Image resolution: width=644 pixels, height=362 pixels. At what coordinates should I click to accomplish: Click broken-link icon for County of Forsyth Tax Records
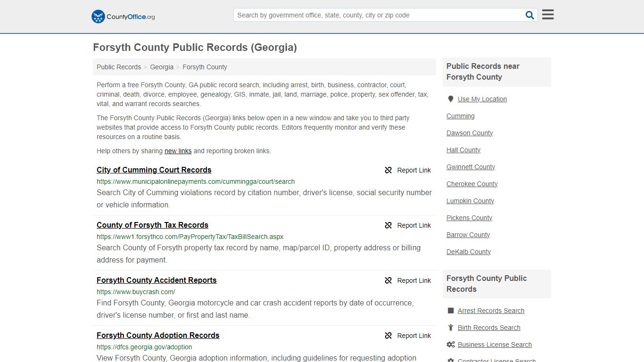pyautogui.click(x=388, y=225)
